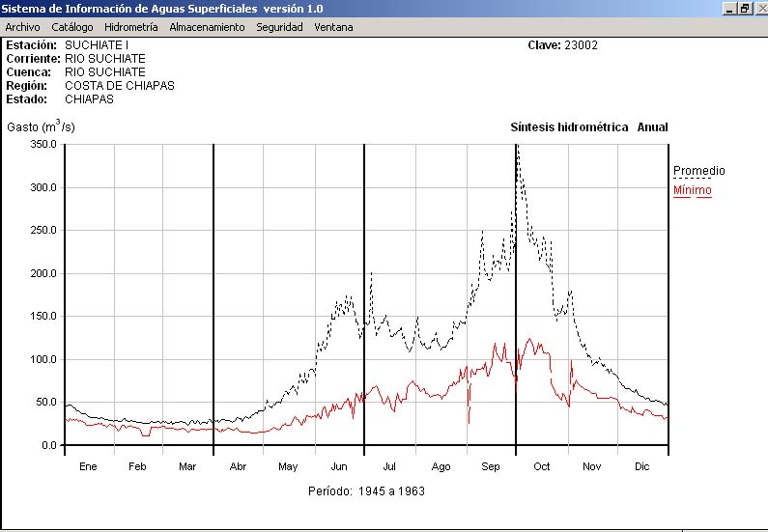Screen dimensions: 768x532
Task: Restore down the application window
Action: pos(745,8)
